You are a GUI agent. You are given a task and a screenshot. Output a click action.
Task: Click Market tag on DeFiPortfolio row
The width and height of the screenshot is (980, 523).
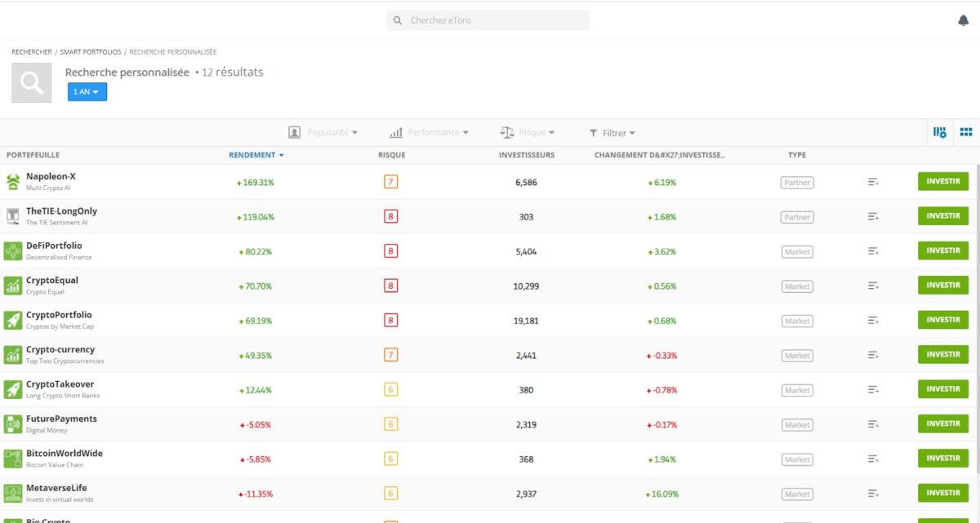click(797, 252)
